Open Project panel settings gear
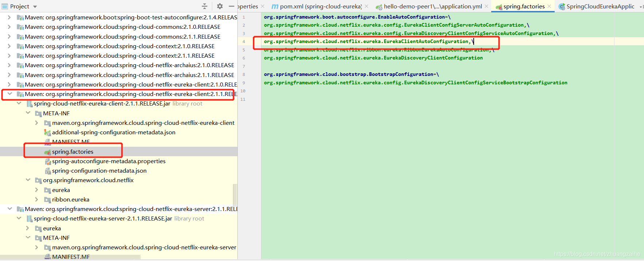This screenshot has width=644, height=261. pos(220,6)
